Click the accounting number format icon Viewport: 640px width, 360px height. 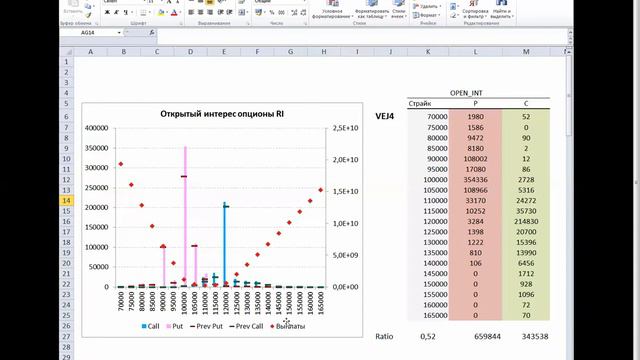(258, 13)
